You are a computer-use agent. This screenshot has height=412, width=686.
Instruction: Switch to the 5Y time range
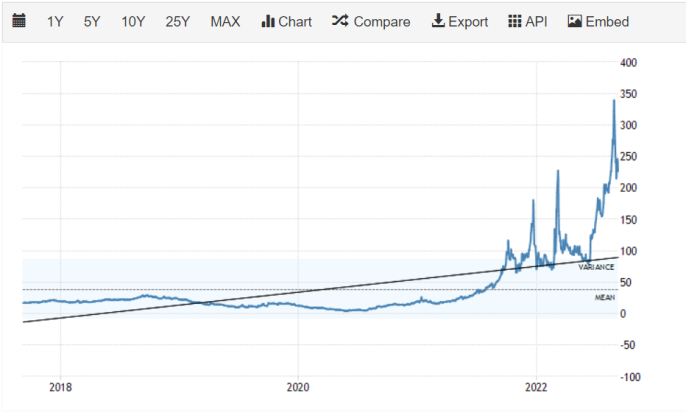(x=92, y=21)
